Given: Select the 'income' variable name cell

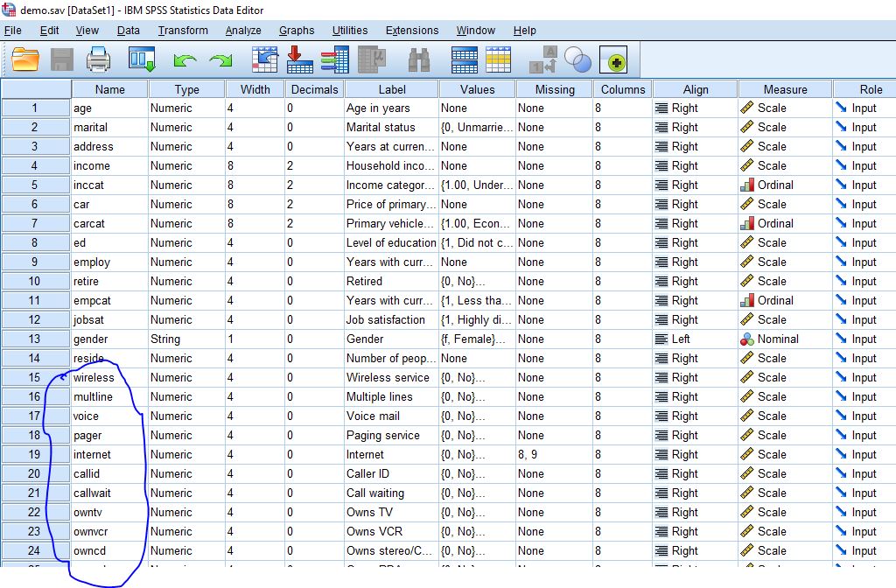Looking at the screenshot, I should click(109, 165).
